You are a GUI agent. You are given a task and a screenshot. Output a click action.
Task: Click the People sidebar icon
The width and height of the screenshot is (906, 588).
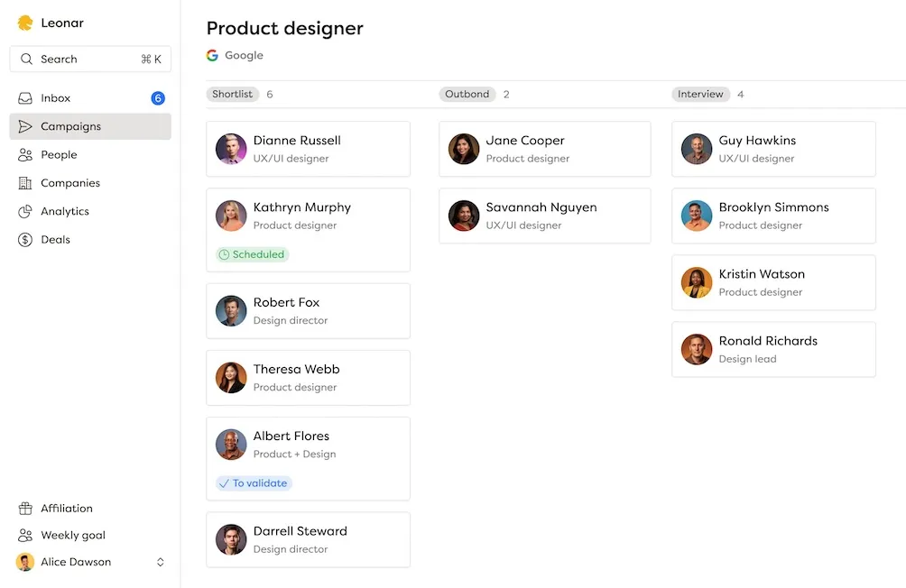tap(25, 154)
